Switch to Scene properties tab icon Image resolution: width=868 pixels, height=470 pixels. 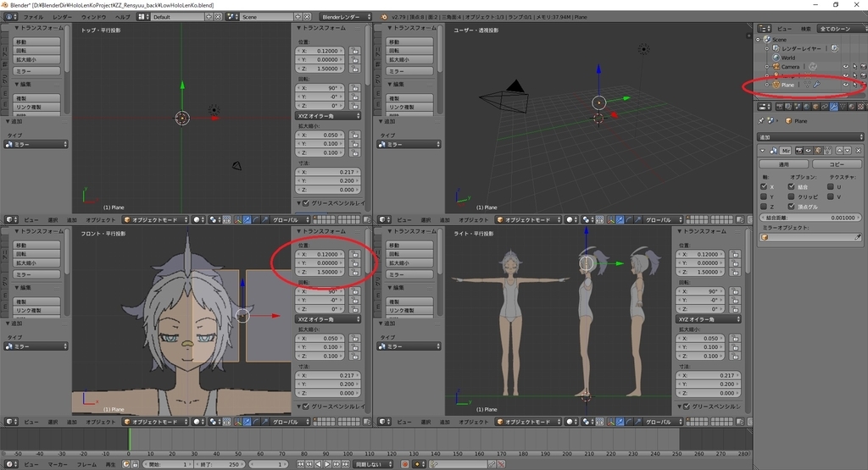[797, 107]
